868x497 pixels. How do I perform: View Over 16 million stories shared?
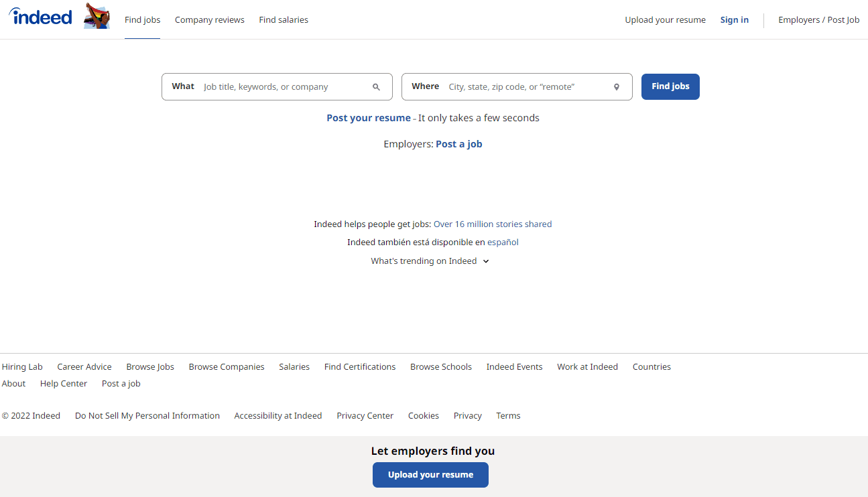493,224
